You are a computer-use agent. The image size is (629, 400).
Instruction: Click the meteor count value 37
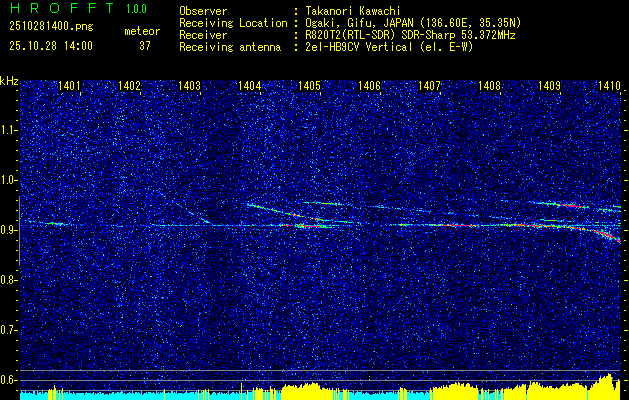145,46
